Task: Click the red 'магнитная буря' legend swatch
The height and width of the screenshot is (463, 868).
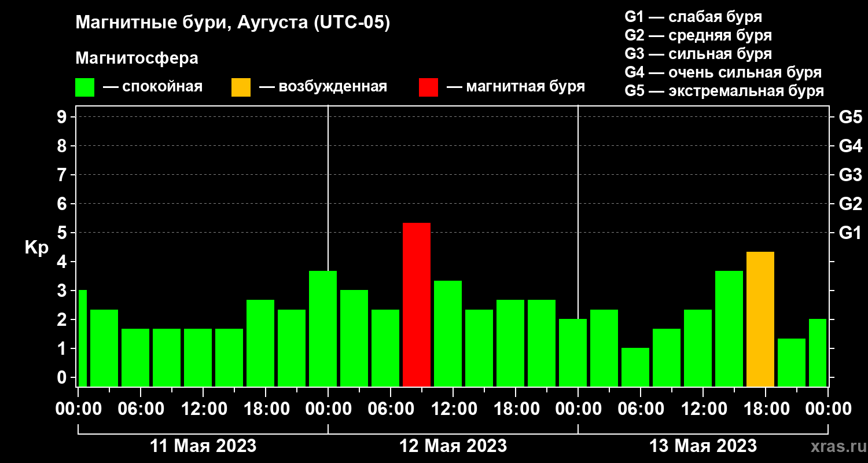Action: [429, 87]
